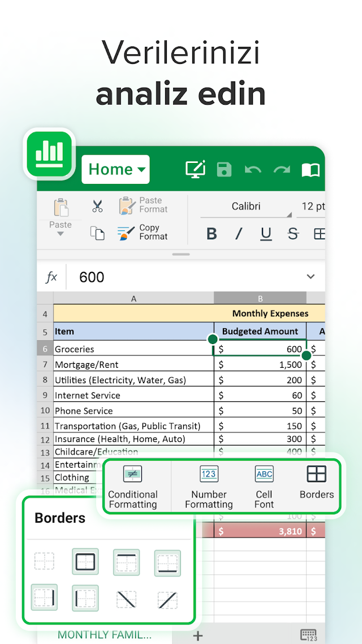The image size is (362, 644).
Task: Apply no border option
Action: [x=44, y=561]
